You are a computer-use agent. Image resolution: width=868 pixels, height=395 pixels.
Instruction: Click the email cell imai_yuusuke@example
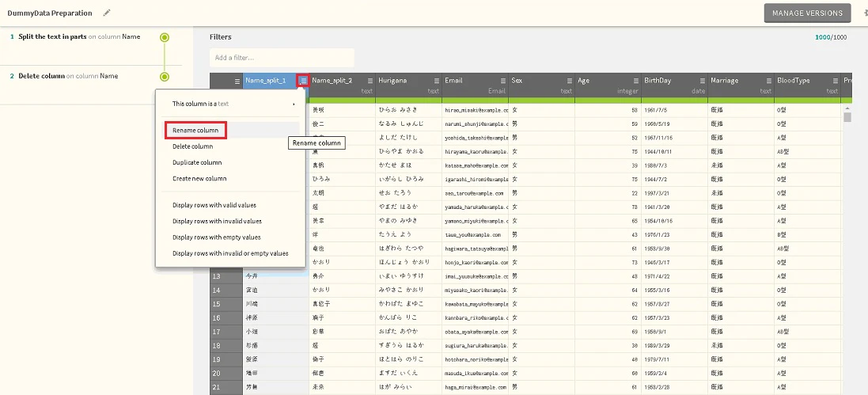coord(475,276)
